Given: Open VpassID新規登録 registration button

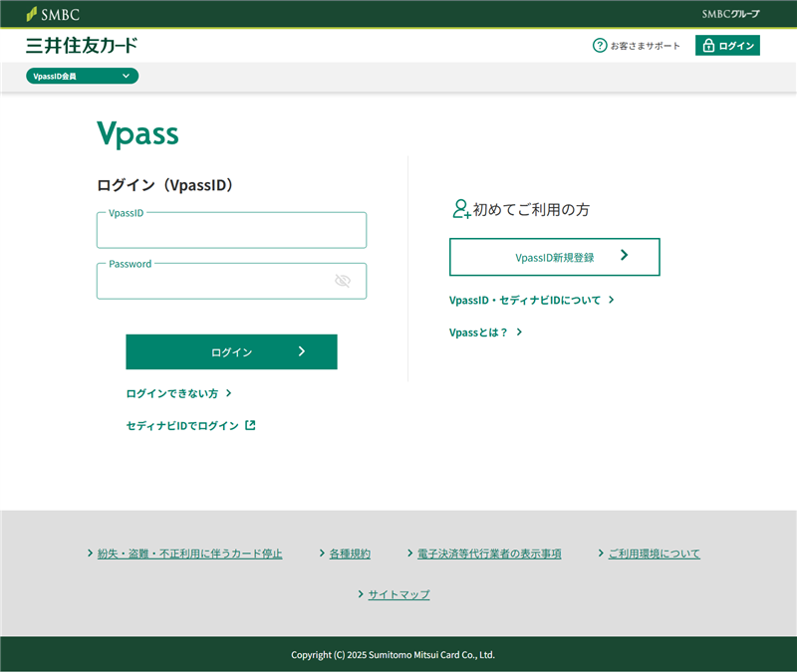Looking at the screenshot, I should (554, 257).
